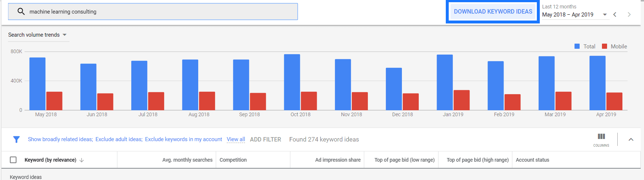Click the blue Total legend swatch
644x180 pixels.
pos(577,46)
